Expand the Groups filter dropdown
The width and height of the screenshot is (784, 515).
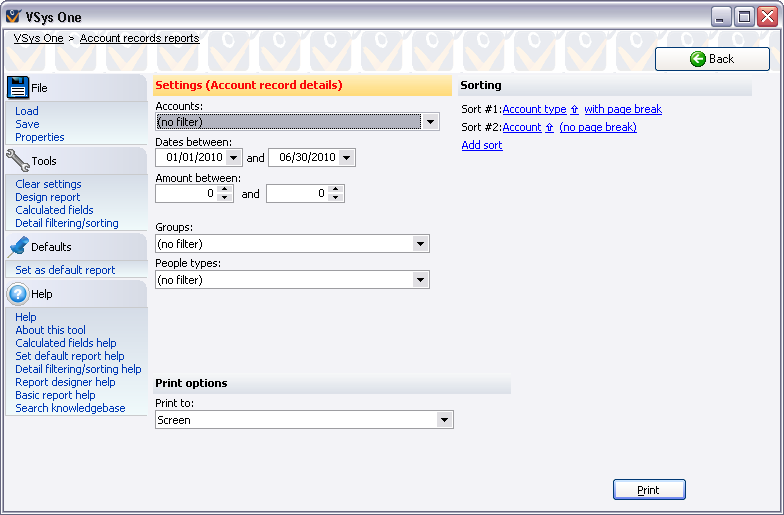pyautogui.click(x=420, y=244)
